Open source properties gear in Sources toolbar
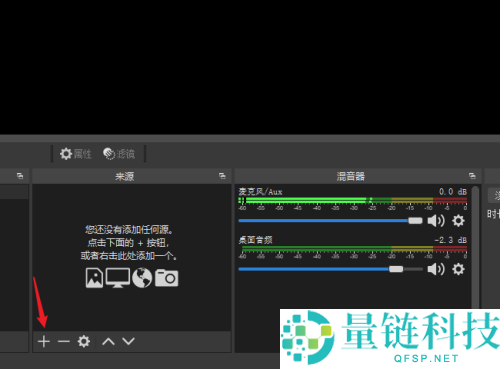This screenshot has height=369, width=500. pyautogui.click(x=84, y=341)
